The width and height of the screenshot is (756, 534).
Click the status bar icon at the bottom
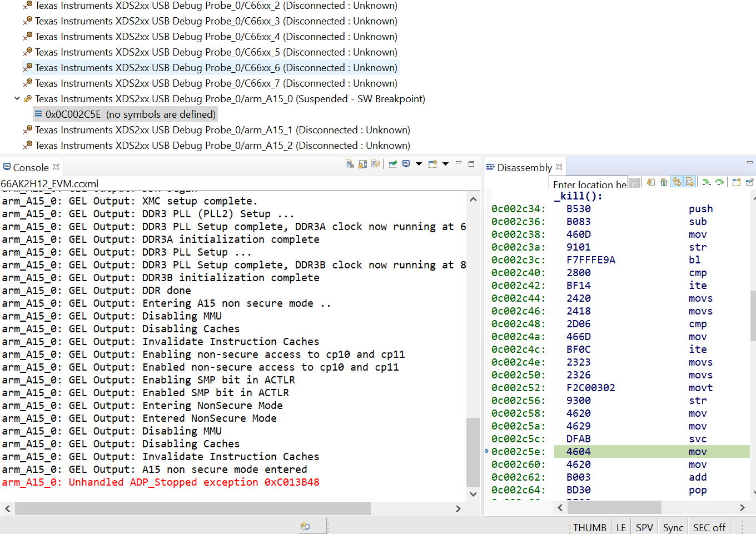point(305,526)
